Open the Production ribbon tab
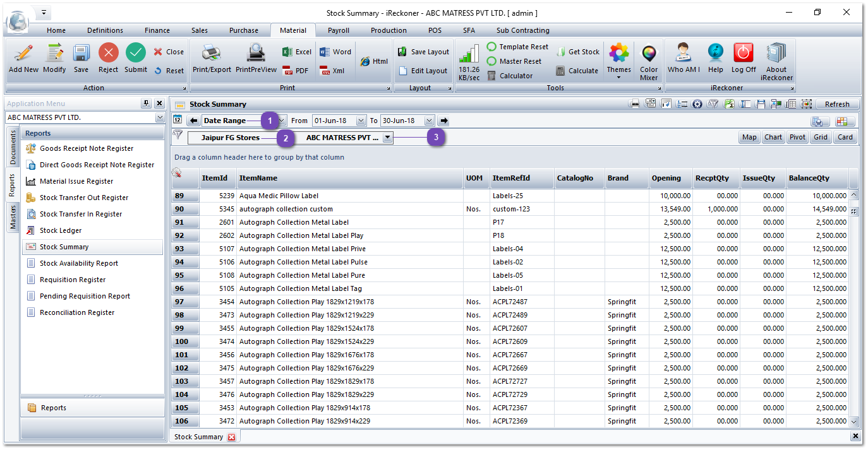868x450 pixels. [x=389, y=30]
